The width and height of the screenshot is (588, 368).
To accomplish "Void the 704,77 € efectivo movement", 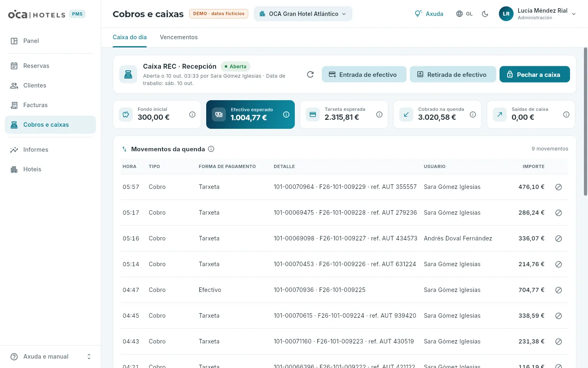I will pos(559,290).
